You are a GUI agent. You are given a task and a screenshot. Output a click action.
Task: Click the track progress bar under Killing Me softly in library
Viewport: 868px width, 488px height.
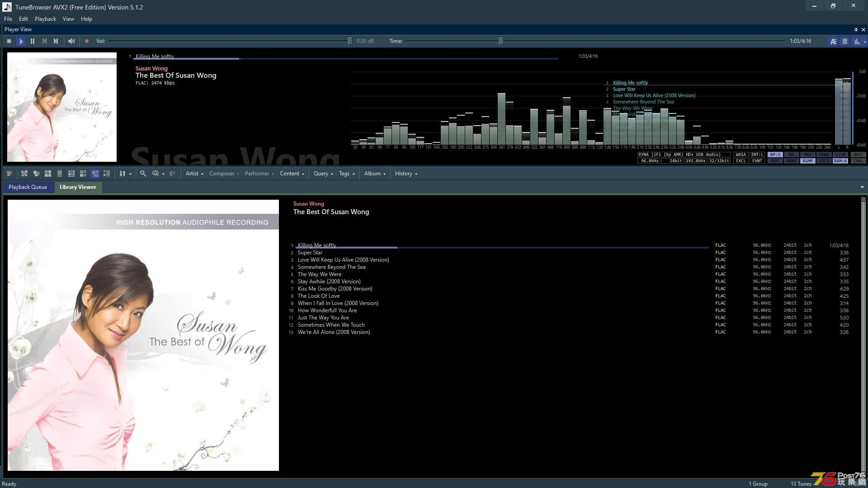(x=502, y=248)
